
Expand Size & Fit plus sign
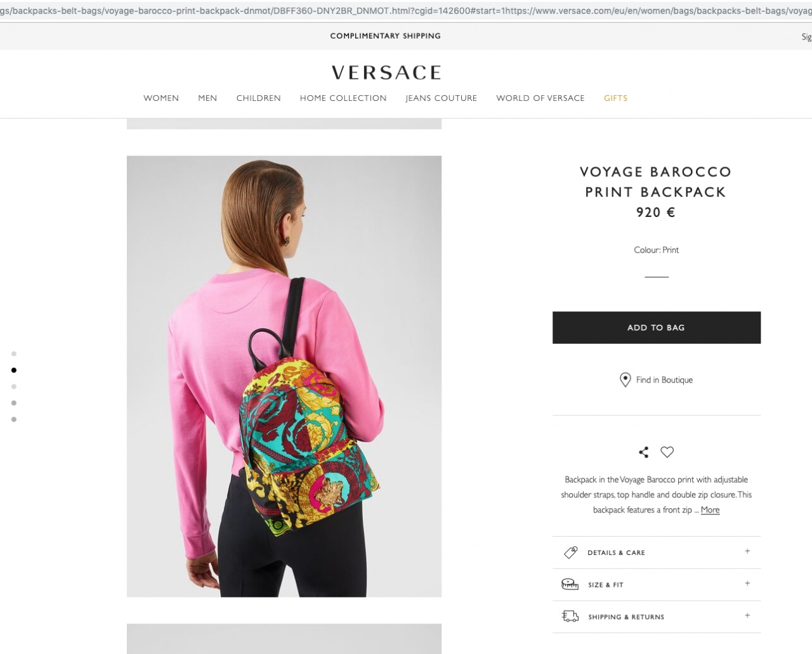[x=747, y=583]
